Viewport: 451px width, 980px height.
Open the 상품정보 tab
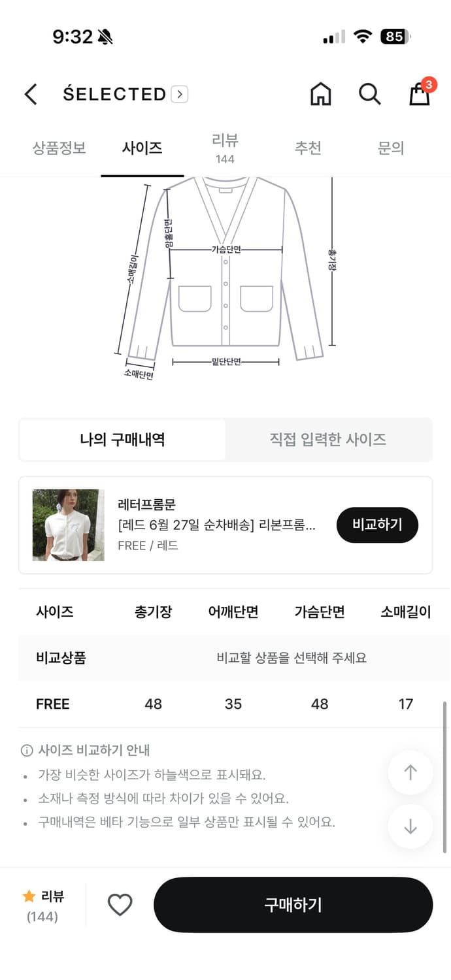coord(58,148)
